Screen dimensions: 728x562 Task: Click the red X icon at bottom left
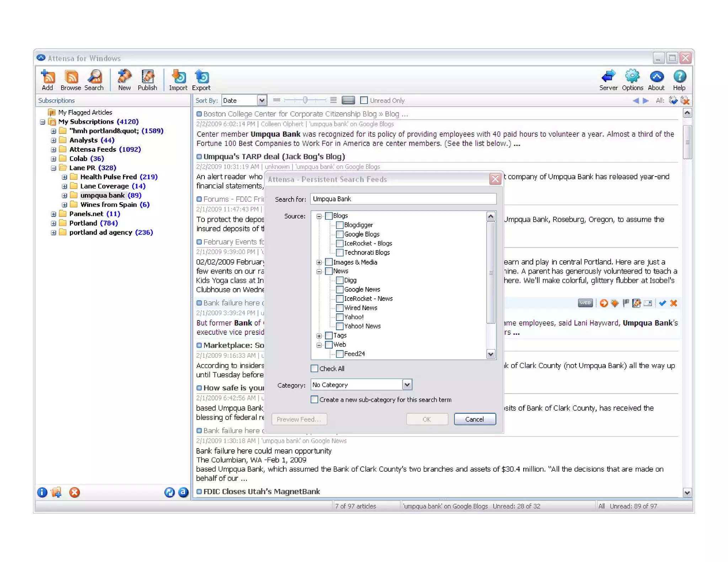[x=74, y=492]
